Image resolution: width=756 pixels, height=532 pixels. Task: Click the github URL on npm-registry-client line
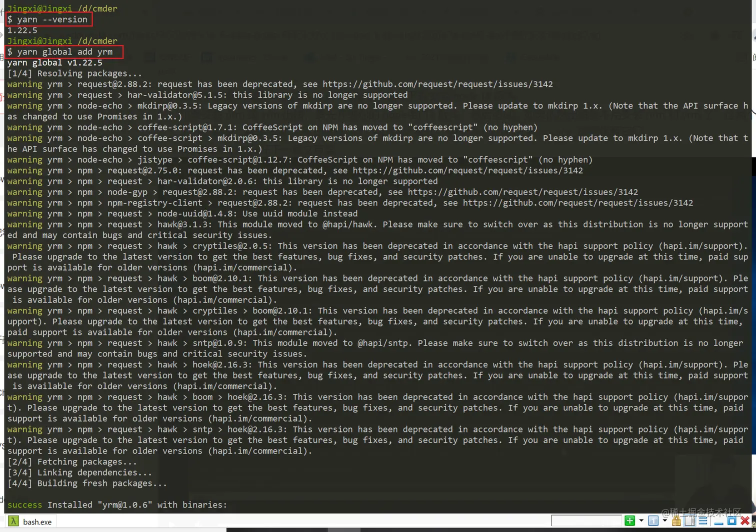[578, 203]
